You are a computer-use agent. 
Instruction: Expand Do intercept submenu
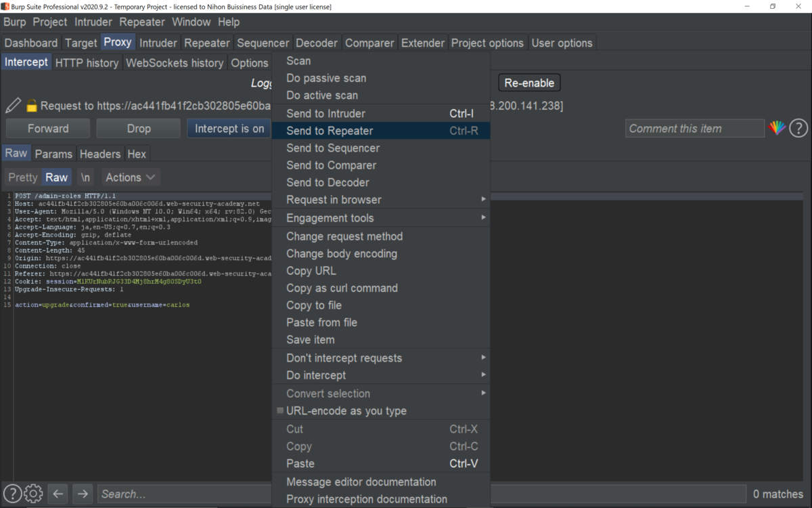coord(380,375)
